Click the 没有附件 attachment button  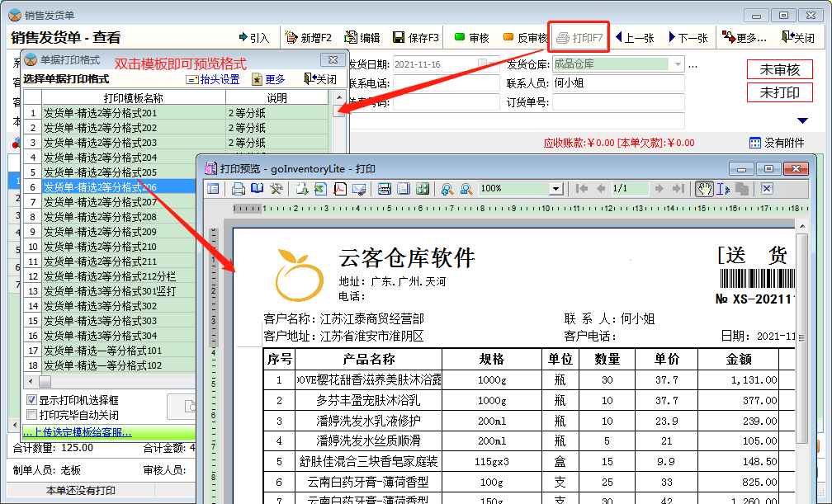777,143
